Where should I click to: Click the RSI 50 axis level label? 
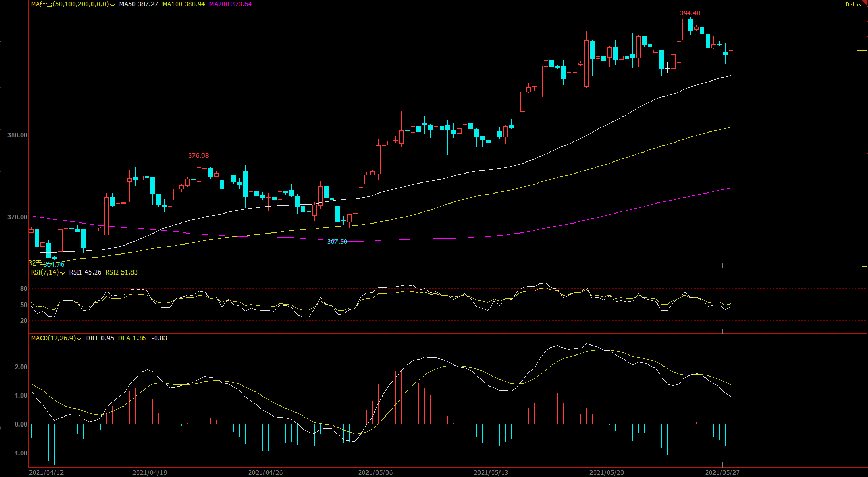pyautogui.click(x=24, y=305)
